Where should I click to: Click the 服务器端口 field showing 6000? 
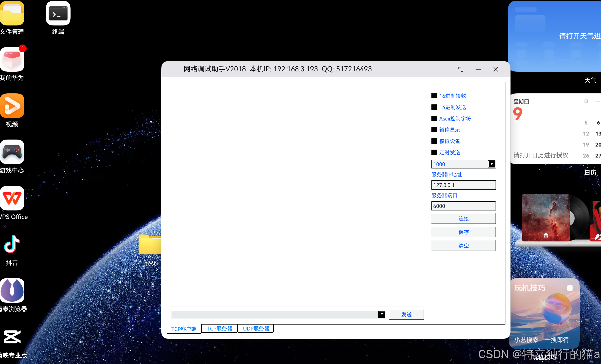[x=463, y=206]
